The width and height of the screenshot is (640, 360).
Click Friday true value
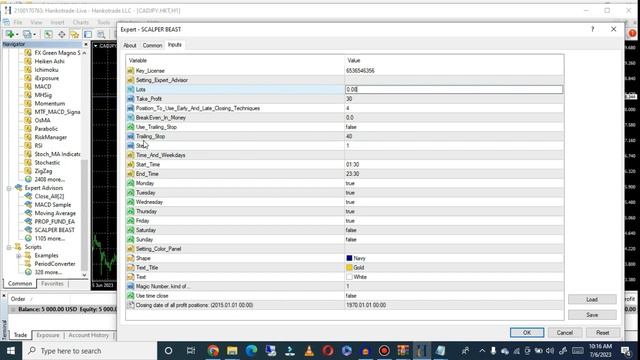pyautogui.click(x=453, y=221)
